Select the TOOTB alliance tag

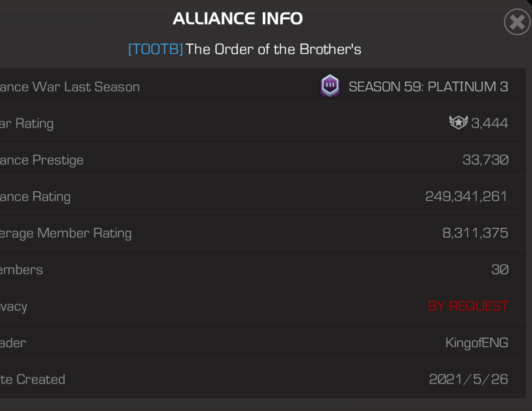tap(156, 50)
